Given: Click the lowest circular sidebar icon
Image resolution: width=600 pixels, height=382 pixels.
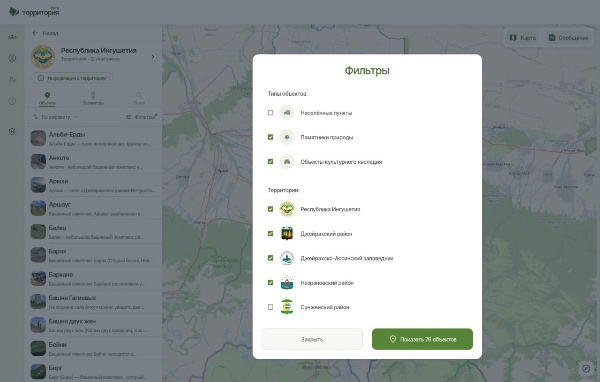Looking at the screenshot, I should point(12,131).
